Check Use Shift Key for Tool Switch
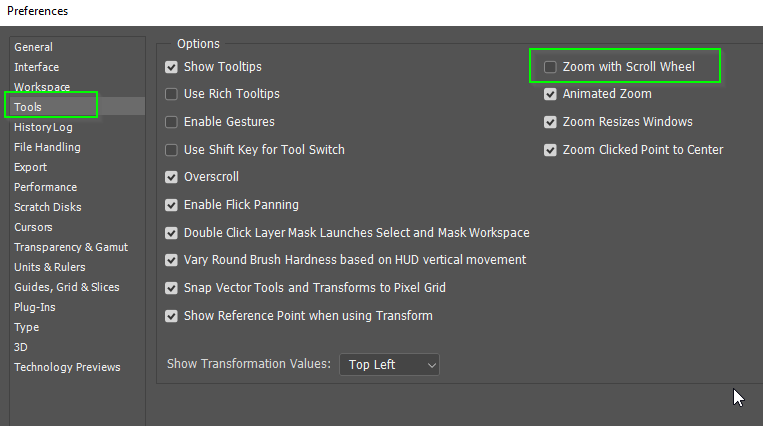The width and height of the screenshot is (763, 426). tap(171, 150)
